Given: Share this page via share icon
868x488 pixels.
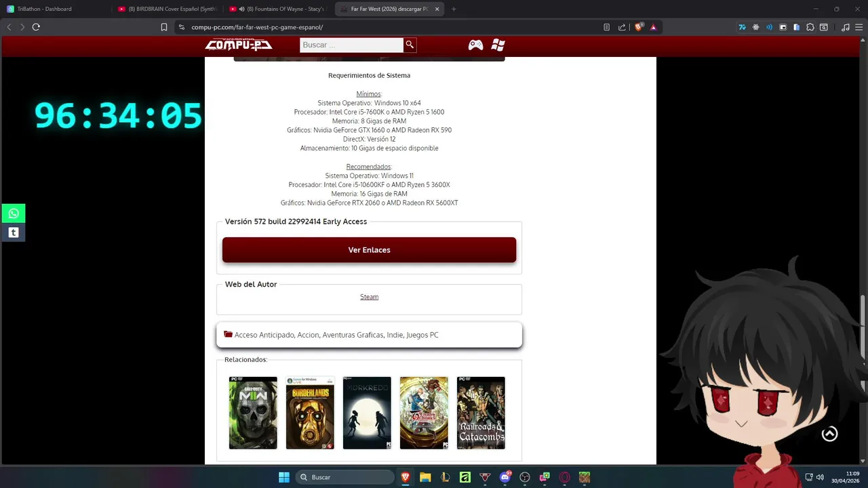Looking at the screenshot, I should click(622, 27).
